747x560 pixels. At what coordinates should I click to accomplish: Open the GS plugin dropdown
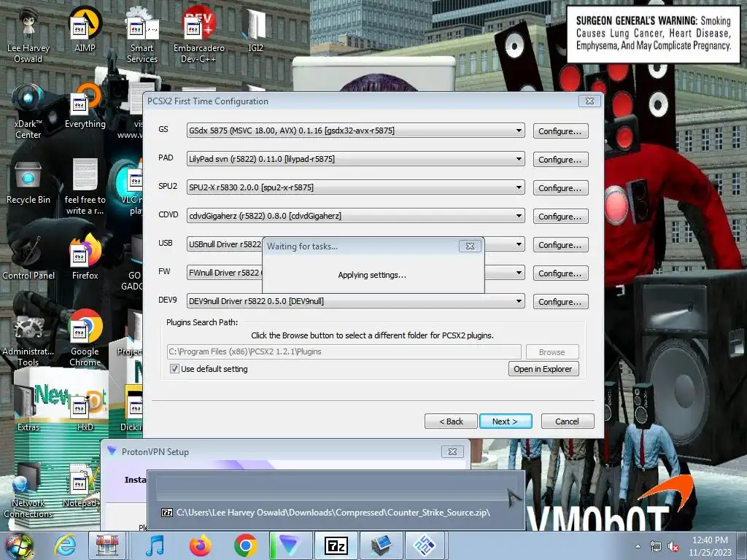tap(355, 131)
